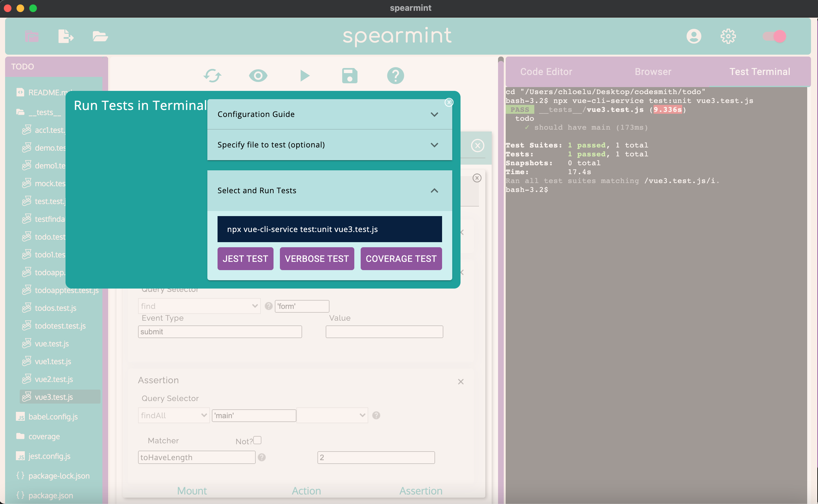
Task: Click help icon beside toHaveLength matcher
Action: (262, 457)
